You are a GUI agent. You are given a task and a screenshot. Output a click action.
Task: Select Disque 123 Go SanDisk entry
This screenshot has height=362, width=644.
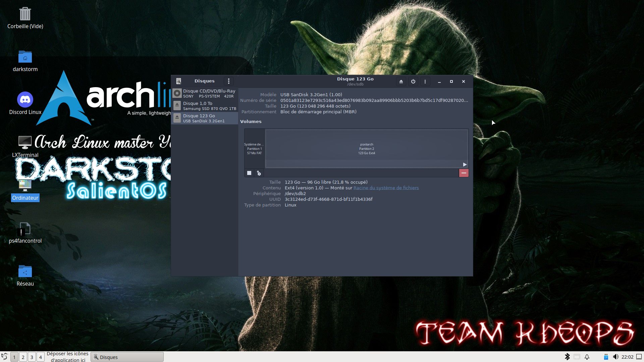(205, 118)
